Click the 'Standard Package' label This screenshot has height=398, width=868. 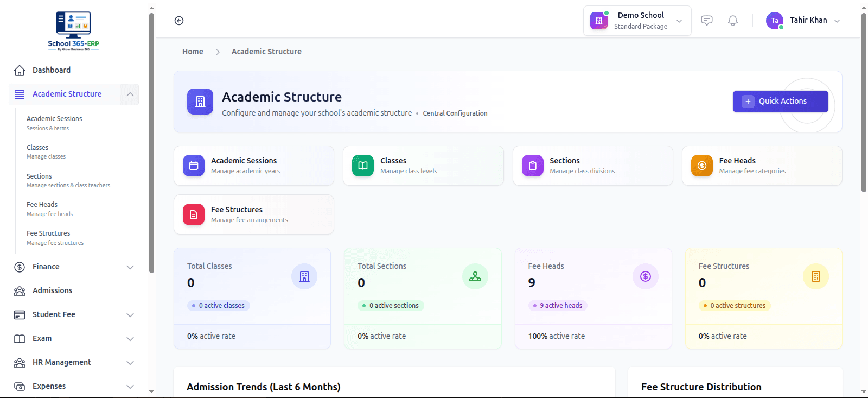point(641,27)
